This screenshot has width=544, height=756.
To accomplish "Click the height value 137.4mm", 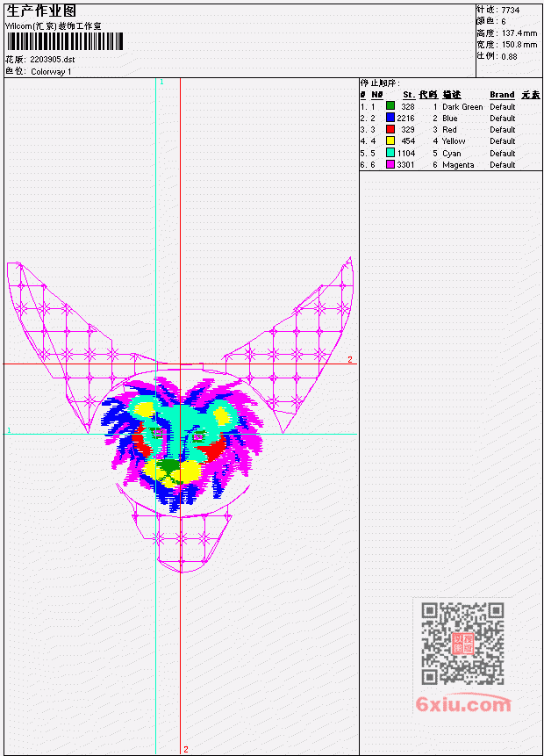I will pos(519,33).
